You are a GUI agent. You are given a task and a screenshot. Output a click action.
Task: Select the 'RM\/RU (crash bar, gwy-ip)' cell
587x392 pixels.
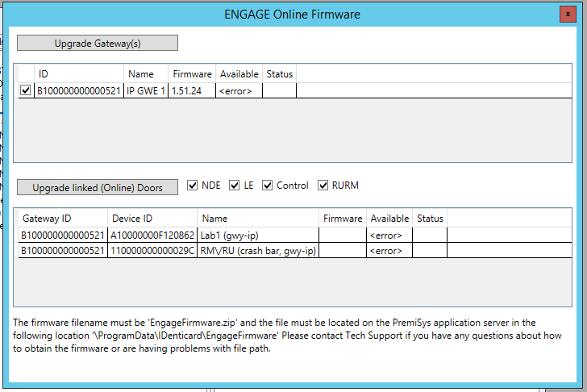point(258,251)
